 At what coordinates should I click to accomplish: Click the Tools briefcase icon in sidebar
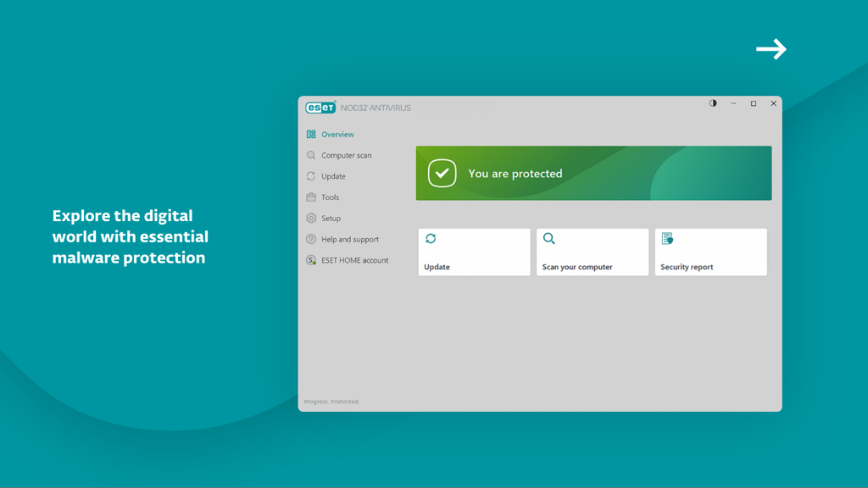tap(311, 197)
